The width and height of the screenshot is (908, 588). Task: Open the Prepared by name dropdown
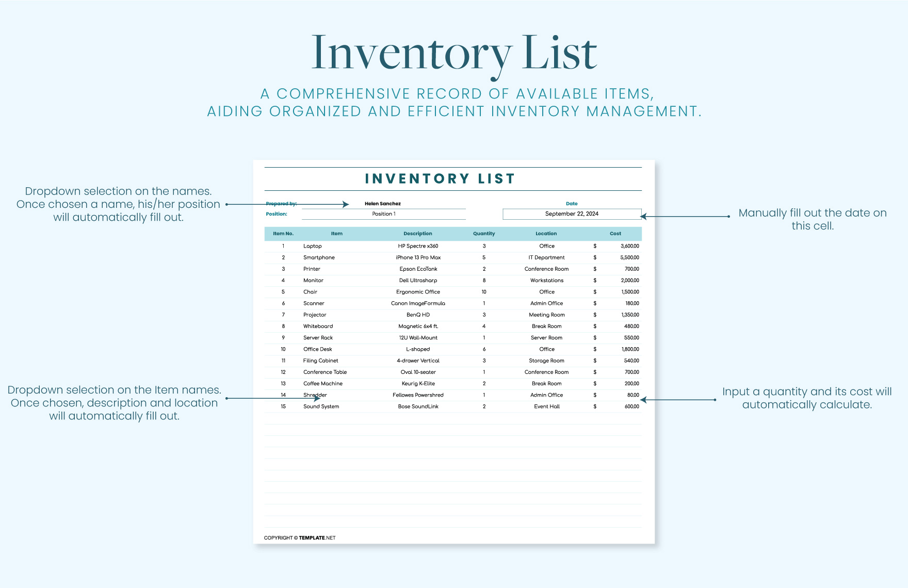(383, 203)
